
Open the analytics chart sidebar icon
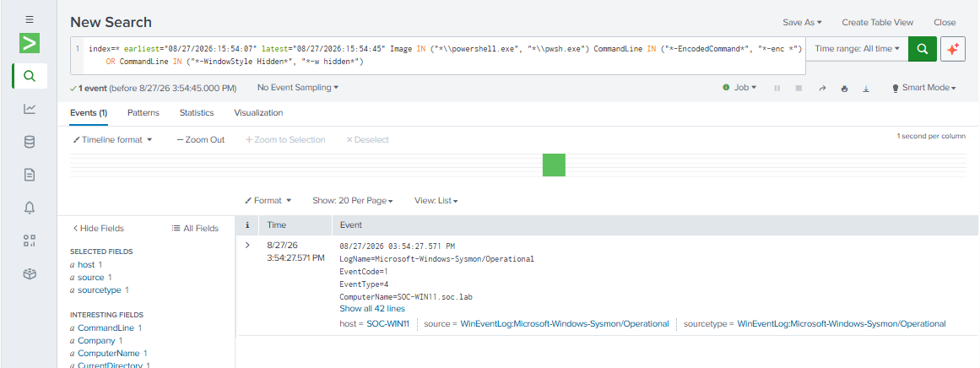[30, 109]
